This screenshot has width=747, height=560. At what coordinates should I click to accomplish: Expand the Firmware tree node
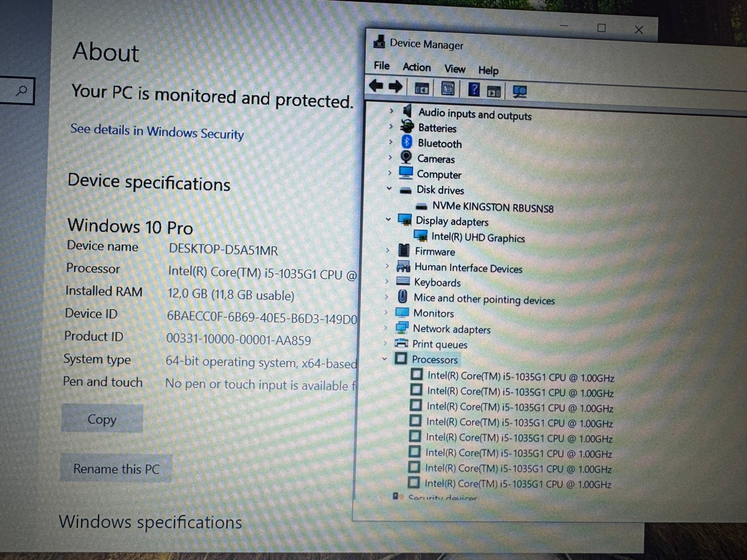(x=387, y=250)
